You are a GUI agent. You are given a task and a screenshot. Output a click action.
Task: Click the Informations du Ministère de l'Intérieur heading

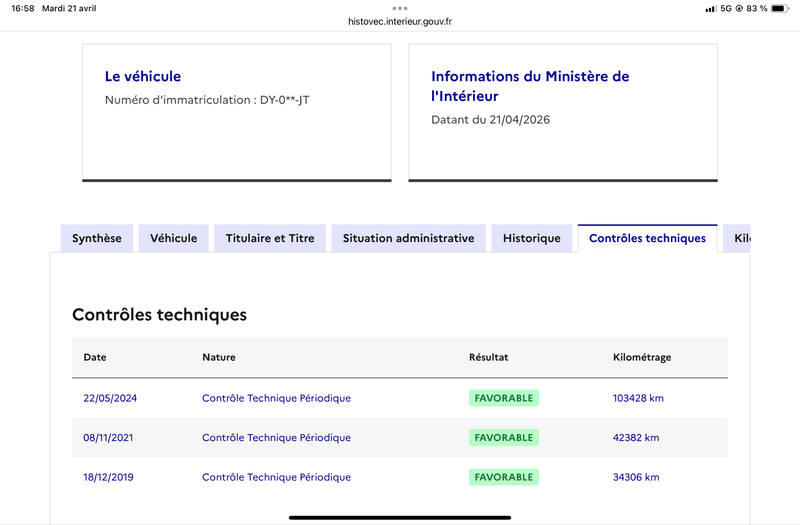coord(530,86)
